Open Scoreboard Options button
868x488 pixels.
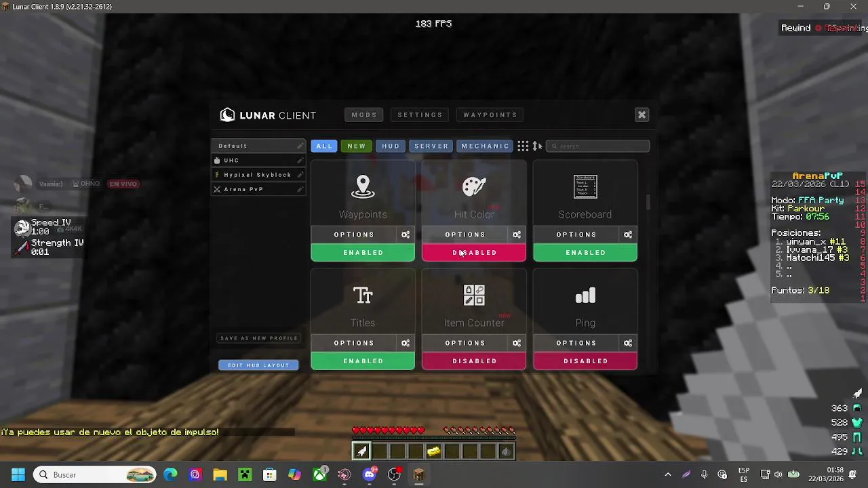(x=576, y=235)
